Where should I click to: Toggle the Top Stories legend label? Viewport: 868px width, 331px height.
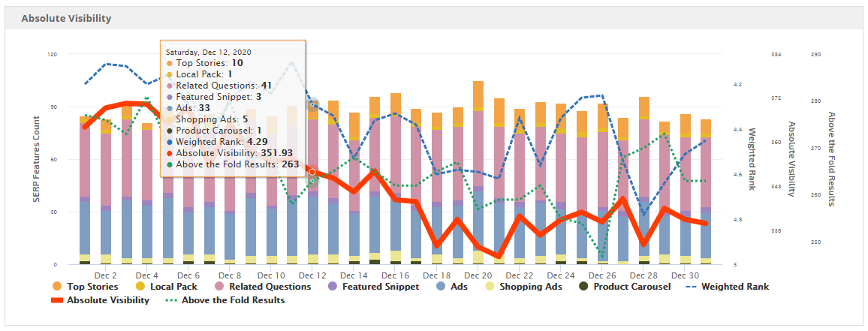[x=92, y=286]
